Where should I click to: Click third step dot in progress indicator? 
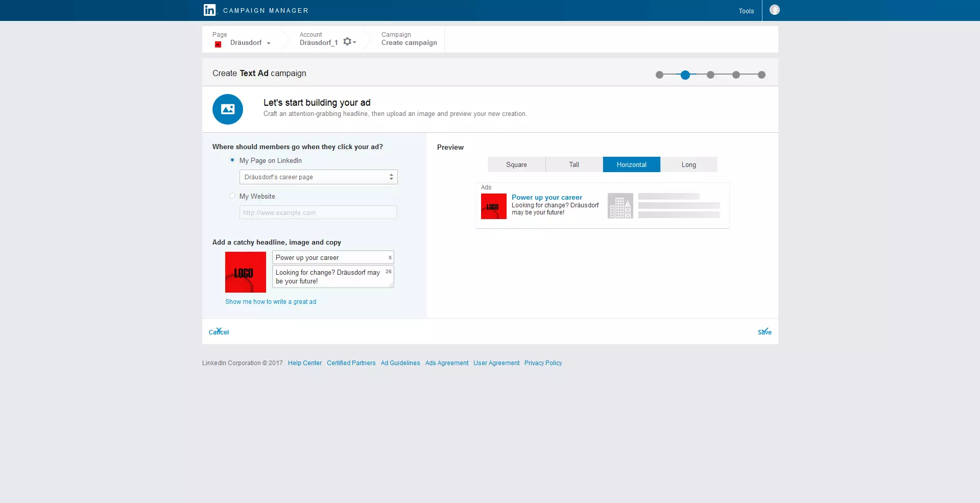[710, 75]
